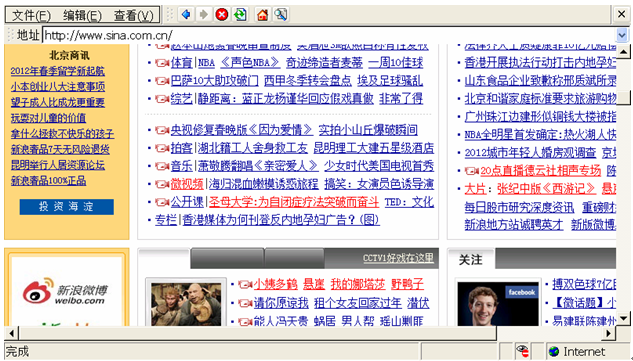Open link 玩耍对儿童的价值
633x361 pixels.
(x=48, y=118)
